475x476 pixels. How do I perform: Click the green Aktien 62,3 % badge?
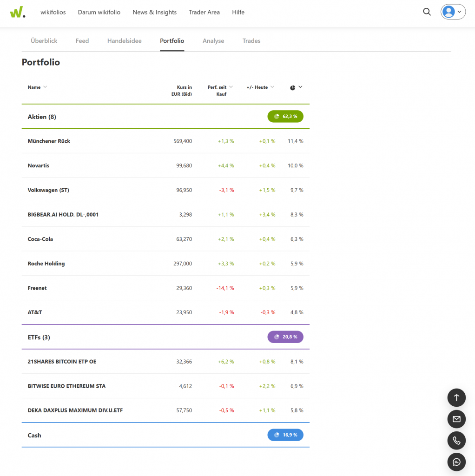(x=285, y=116)
